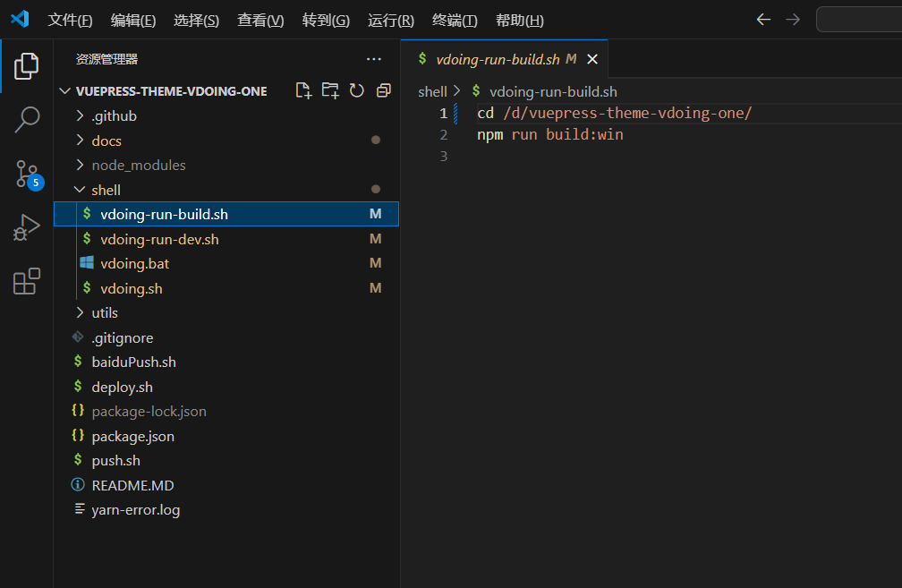Open the 选择(S) menu
This screenshot has width=902, height=588.
pos(196,20)
